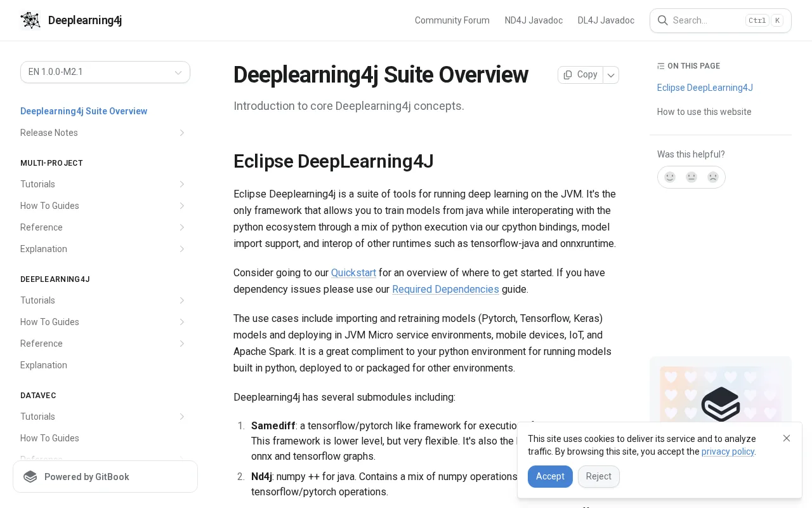The image size is (812, 508).
Task: Rate page with neutral face
Action: click(x=691, y=177)
